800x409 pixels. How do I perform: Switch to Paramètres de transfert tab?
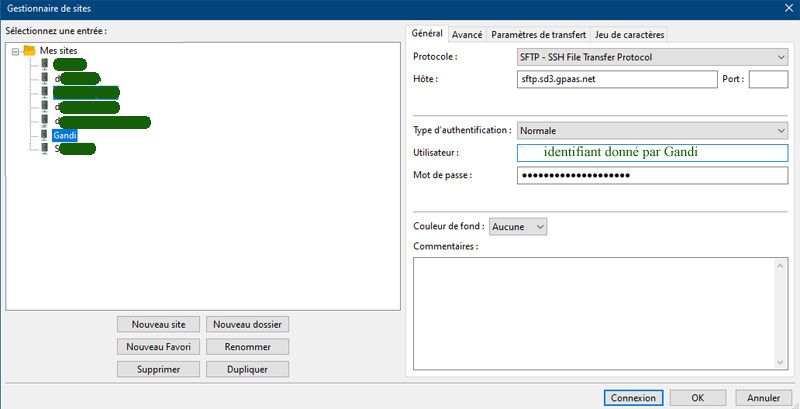click(538, 34)
